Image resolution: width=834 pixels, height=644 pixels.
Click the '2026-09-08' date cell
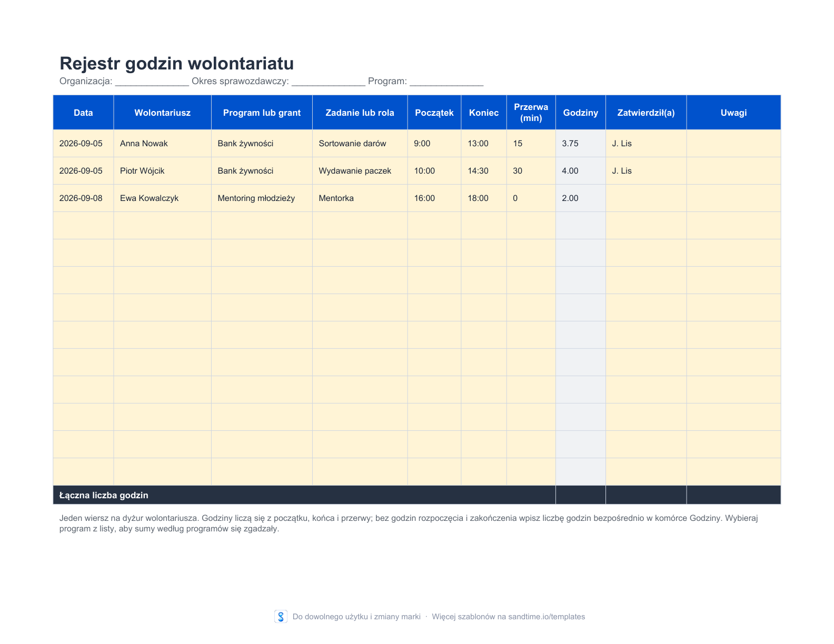83,198
